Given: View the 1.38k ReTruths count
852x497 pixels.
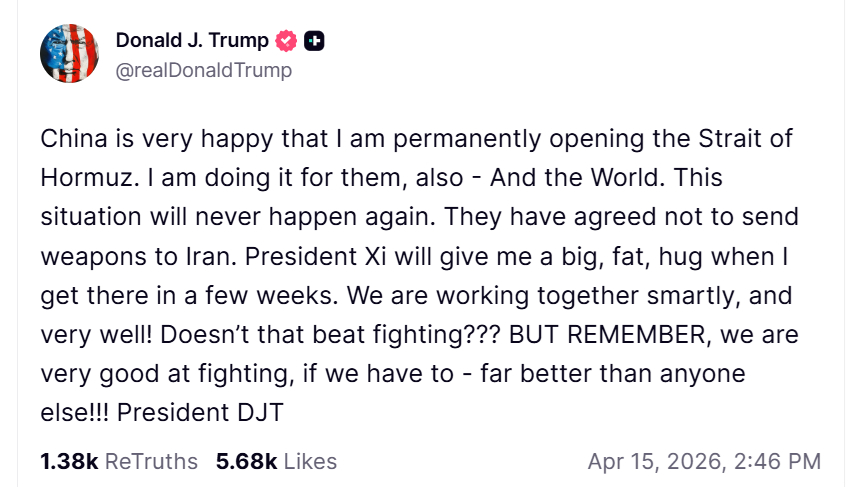Looking at the screenshot, I should click(x=69, y=461).
